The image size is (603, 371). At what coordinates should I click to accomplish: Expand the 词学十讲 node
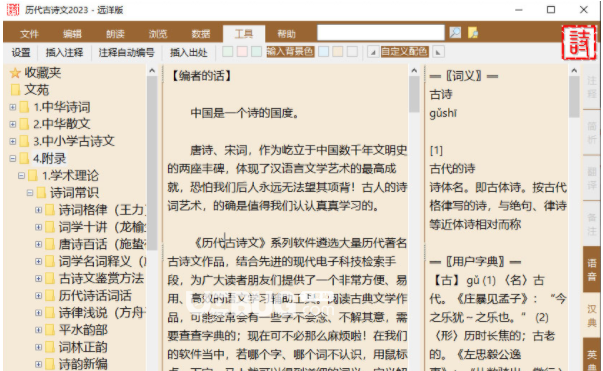(38, 227)
